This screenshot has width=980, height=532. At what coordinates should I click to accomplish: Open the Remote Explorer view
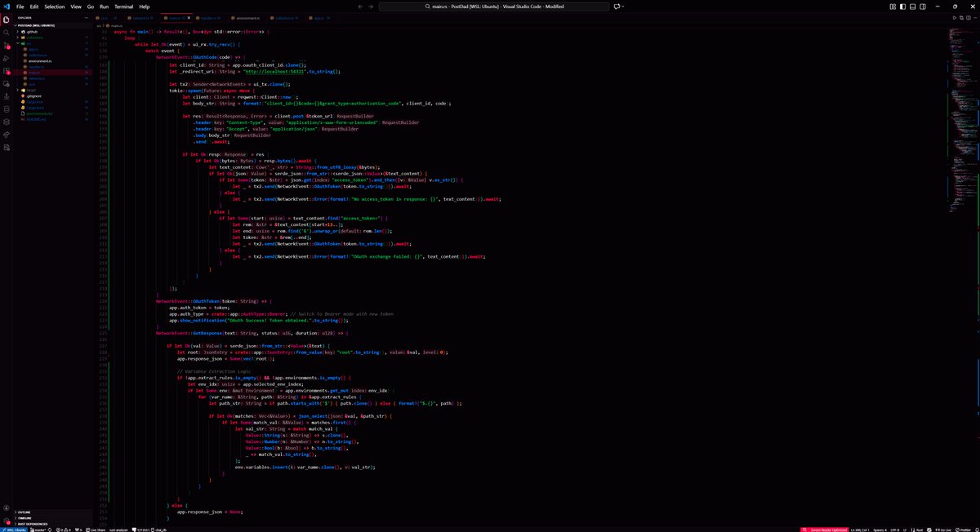tap(7, 84)
